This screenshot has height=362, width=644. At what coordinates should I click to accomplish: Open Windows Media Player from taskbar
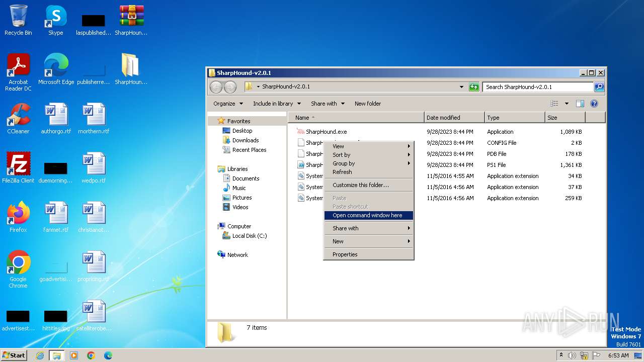[74, 355]
